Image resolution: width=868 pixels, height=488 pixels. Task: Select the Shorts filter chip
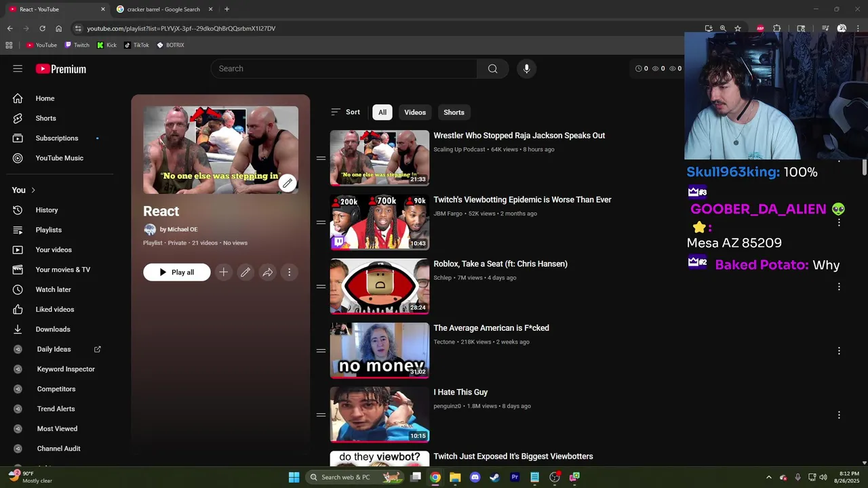pos(454,113)
